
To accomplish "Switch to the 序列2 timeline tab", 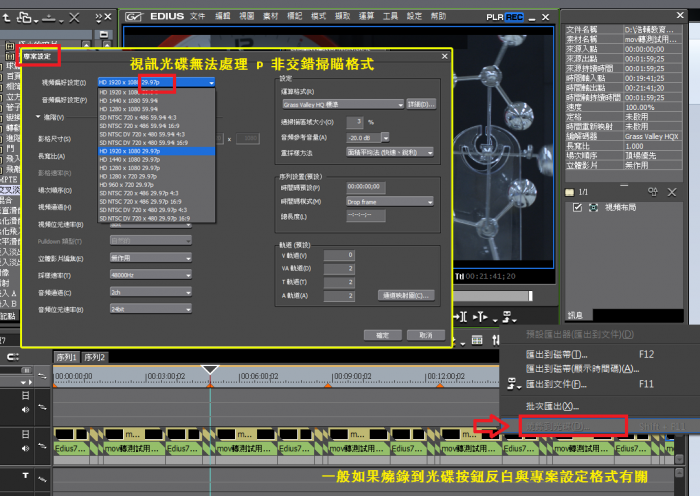I will pyautogui.click(x=95, y=357).
